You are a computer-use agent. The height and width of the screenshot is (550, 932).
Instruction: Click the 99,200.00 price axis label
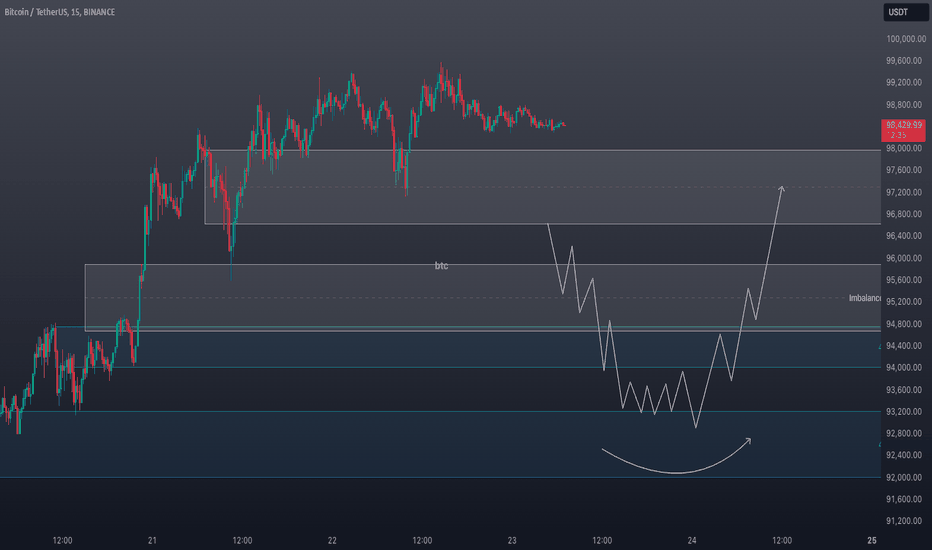904,83
